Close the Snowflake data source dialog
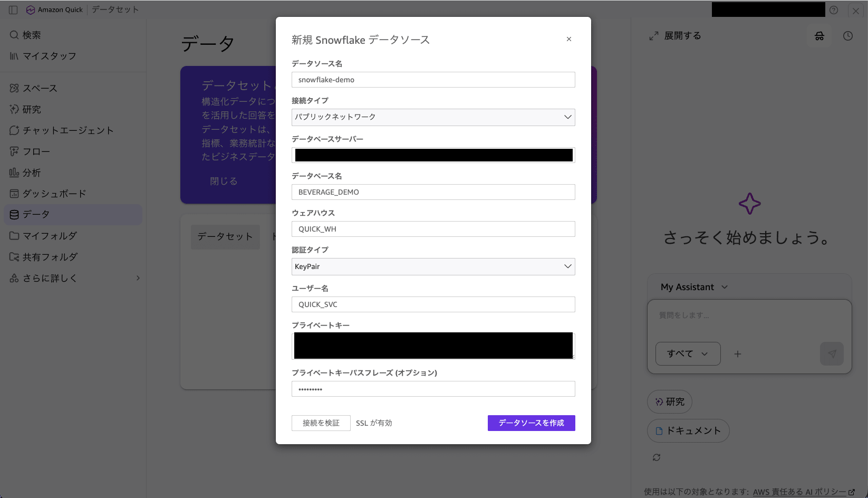 pos(569,39)
